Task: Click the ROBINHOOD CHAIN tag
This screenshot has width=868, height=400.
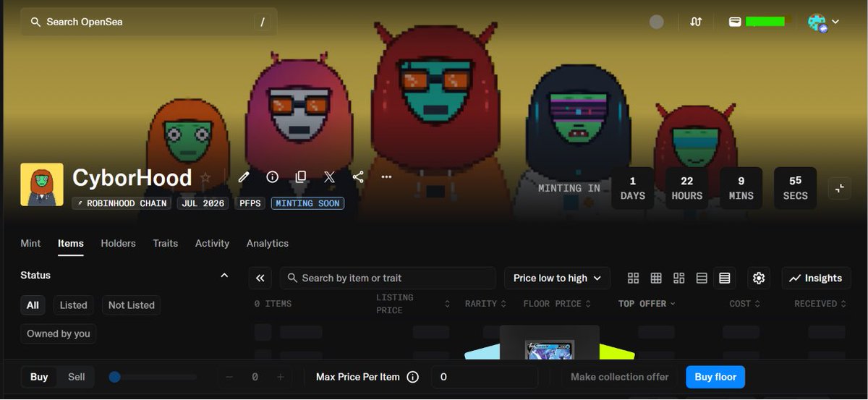Action: click(x=121, y=203)
